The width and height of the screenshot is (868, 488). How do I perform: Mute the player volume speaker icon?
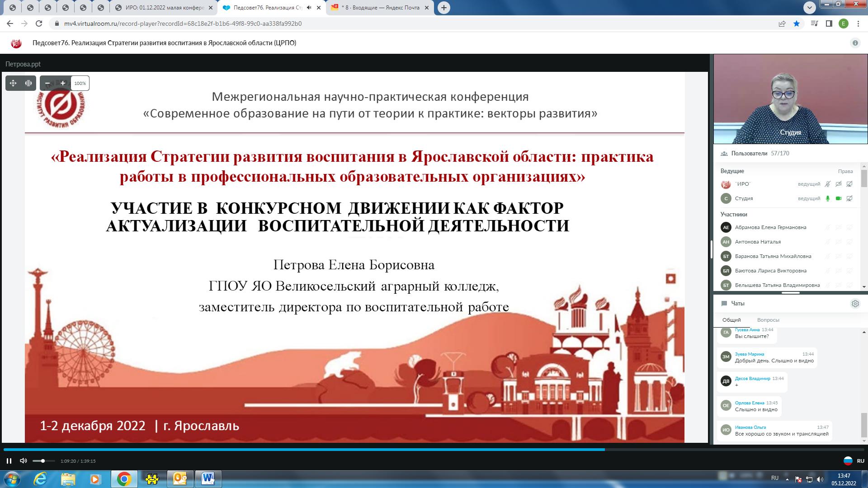(24, 461)
